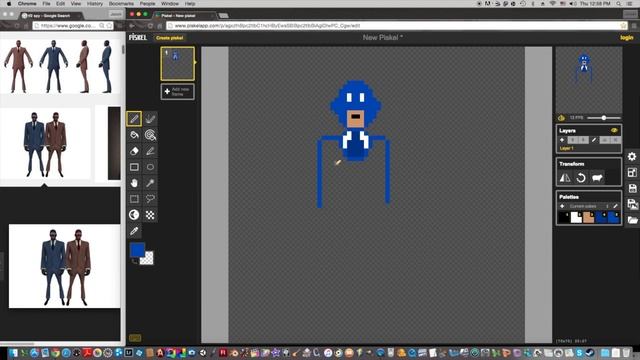The image size is (640, 360).
Task: Open keyboard shortcuts at bottom left
Action: (x=135, y=338)
